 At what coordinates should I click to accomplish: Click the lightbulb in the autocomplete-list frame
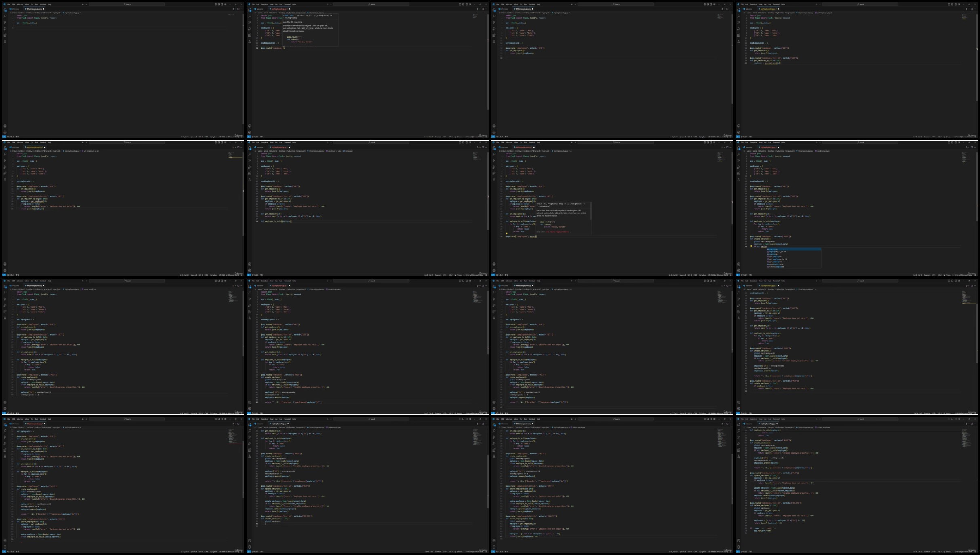(751, 246)
